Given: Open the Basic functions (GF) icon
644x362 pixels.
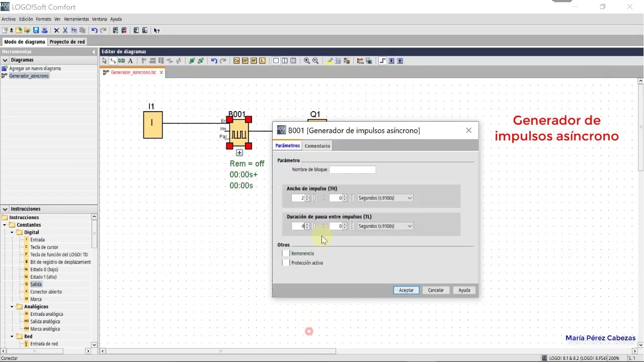Looking at the screenshot, I should (x=245, y=61).
